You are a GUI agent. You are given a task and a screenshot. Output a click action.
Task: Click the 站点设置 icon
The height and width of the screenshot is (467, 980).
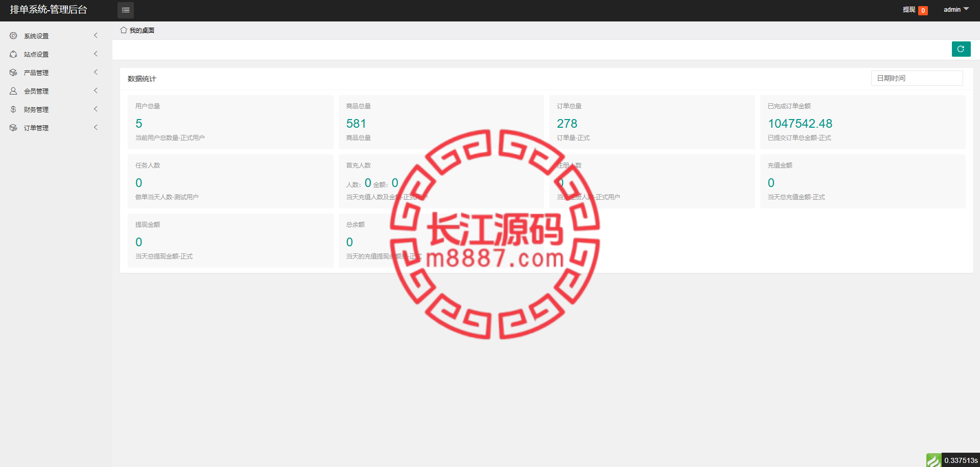[x=13, y=54]
